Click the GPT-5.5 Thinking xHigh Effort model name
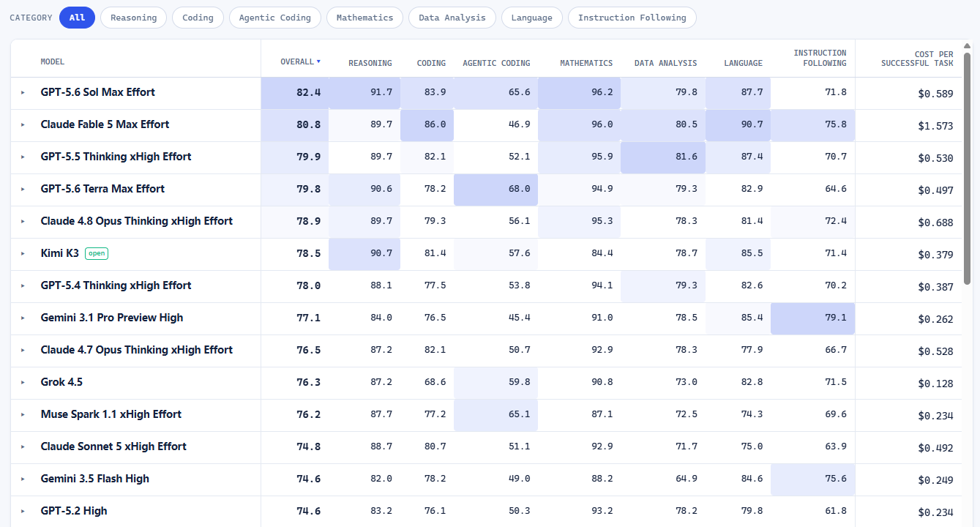 (116, 157)
